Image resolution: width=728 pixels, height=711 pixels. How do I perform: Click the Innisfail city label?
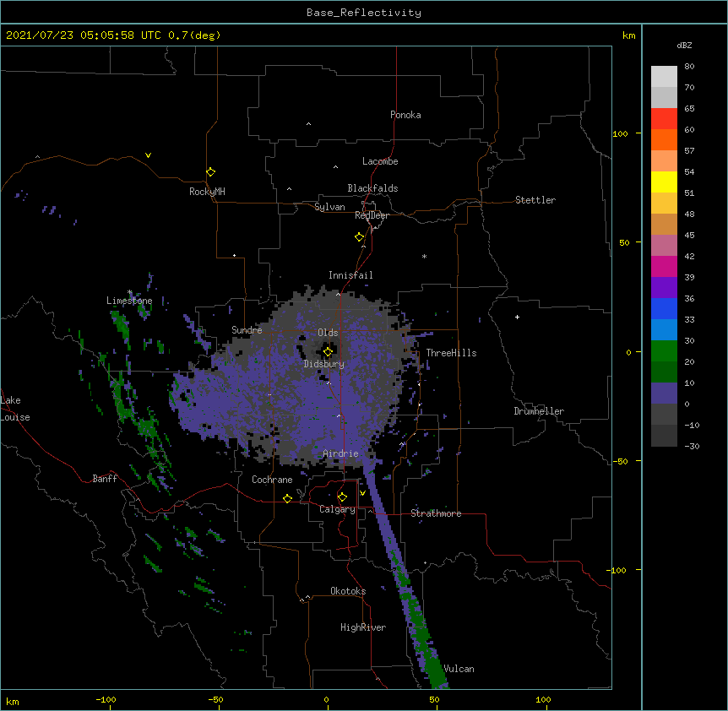pos(350,275)
